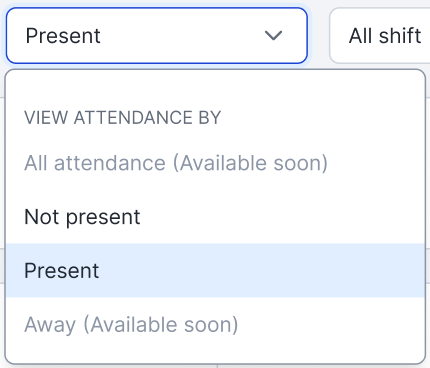The height and width of the screenshot is (368, 430).
Task: Switch view to Not present employees
Action: coord(215,217)
